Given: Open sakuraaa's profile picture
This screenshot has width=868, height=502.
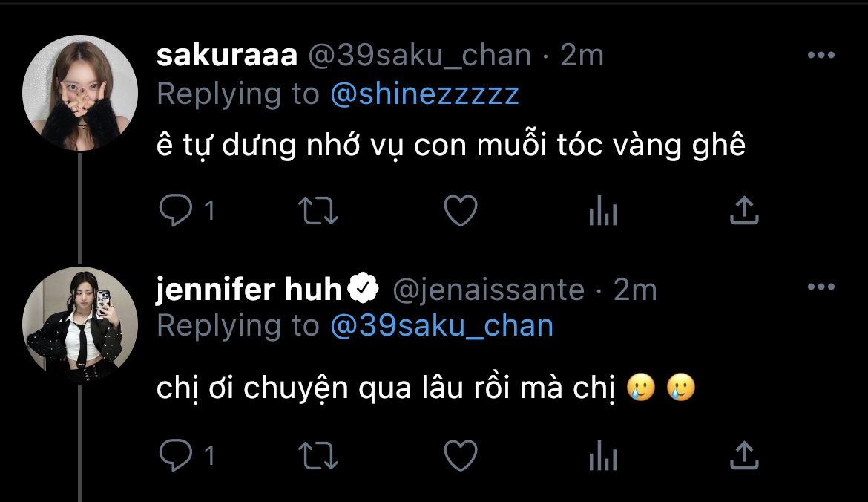Looking at the screenshot, I should (80, 92).
